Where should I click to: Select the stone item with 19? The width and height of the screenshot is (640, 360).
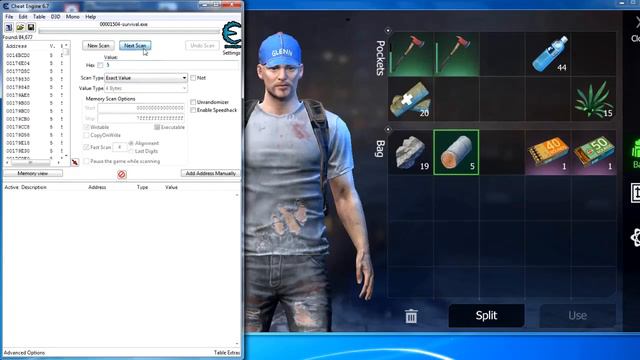pos(411,152)
